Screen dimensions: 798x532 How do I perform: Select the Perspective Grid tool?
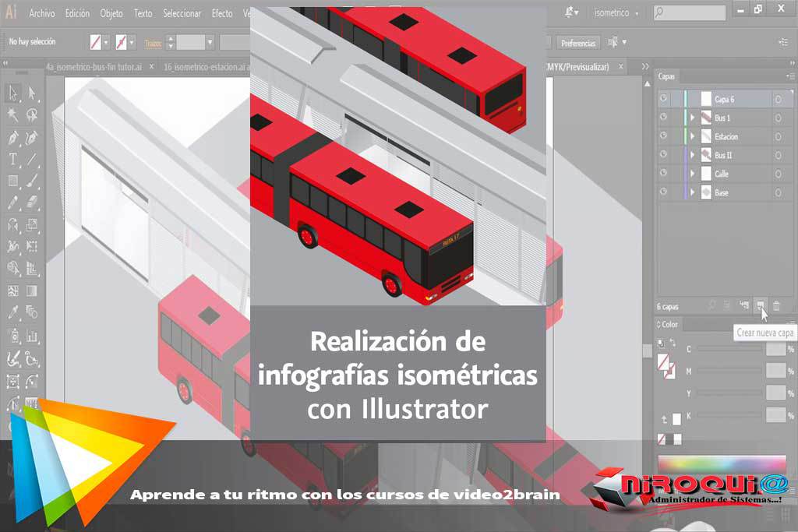click(x=31, y=268)
